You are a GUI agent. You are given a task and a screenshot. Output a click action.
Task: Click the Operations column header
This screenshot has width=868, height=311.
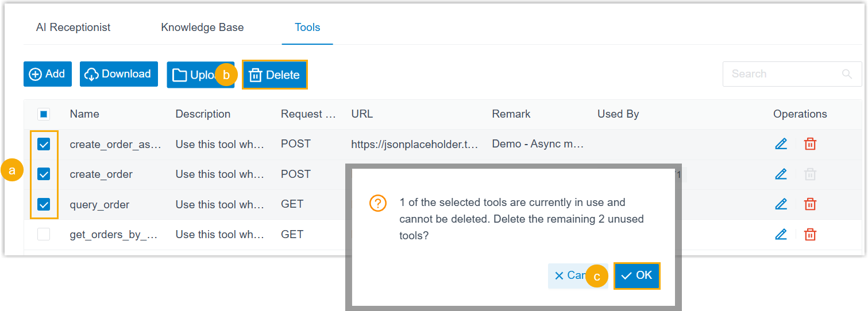click(x=800, y=114)
